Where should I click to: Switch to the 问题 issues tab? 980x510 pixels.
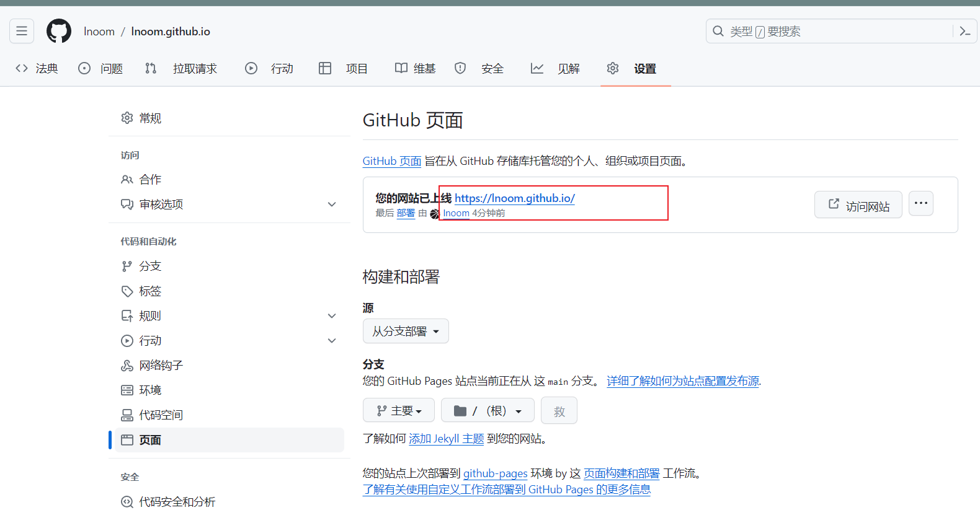(101, 68)
